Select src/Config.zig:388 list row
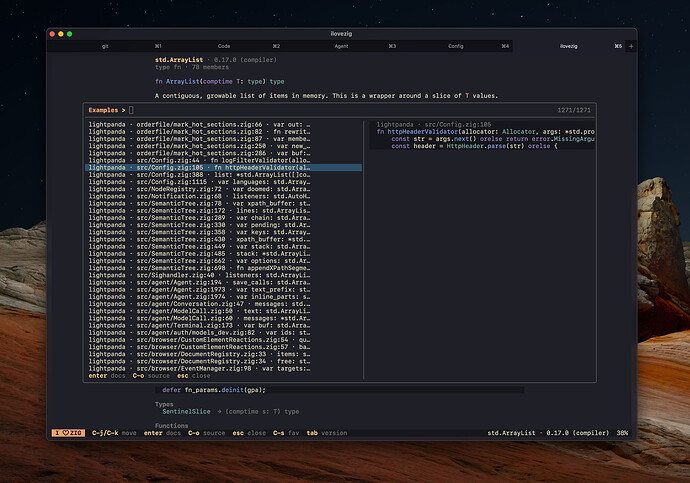 pos(224,175)
